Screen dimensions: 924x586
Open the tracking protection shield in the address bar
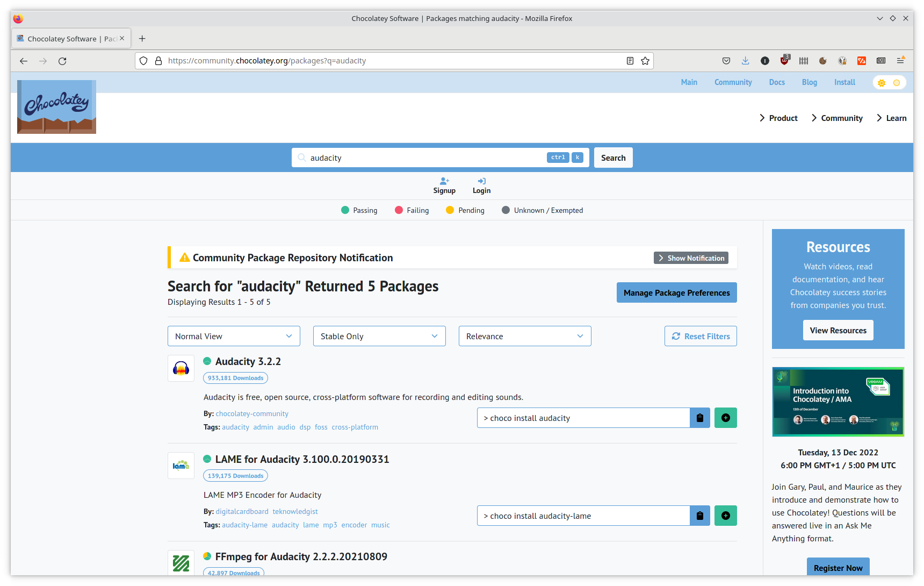click(x=143, y=61)
